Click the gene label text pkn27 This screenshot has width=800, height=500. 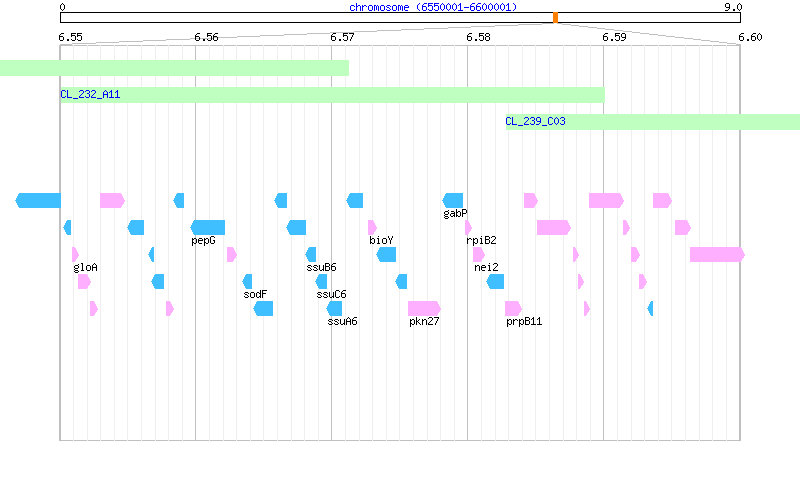click(424, 321)
